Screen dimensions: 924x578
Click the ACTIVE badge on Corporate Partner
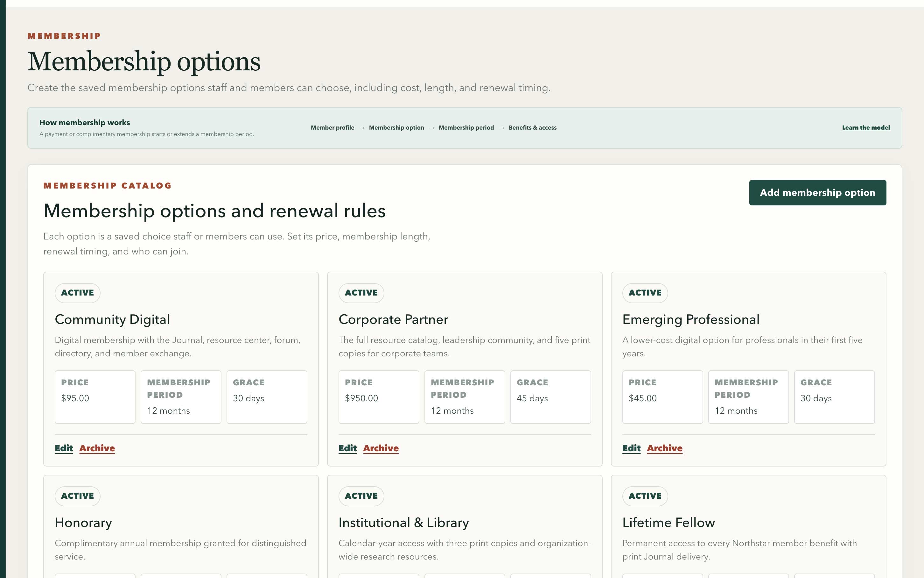coord(361,293)
